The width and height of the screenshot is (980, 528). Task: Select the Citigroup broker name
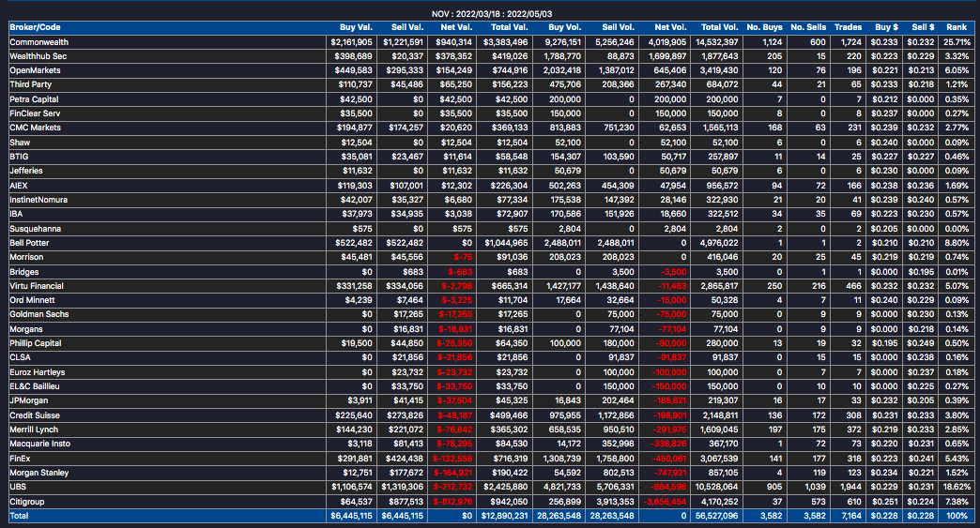(x=27, y=501)
